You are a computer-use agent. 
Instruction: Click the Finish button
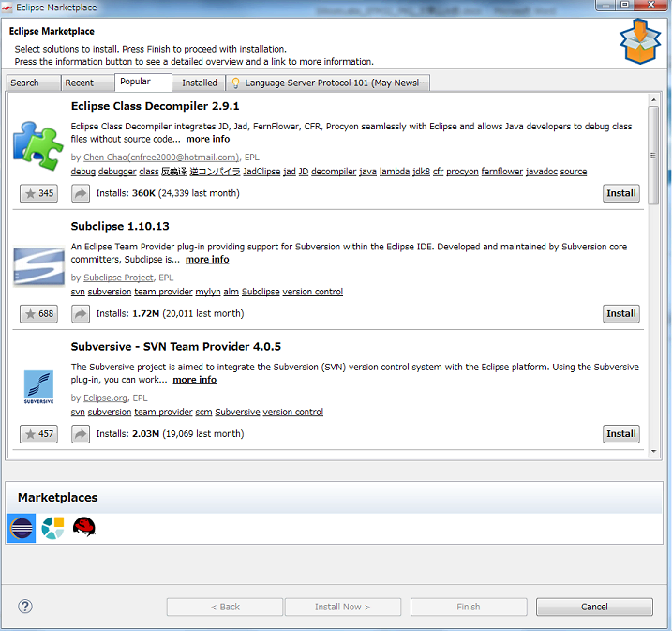point(469,607)
